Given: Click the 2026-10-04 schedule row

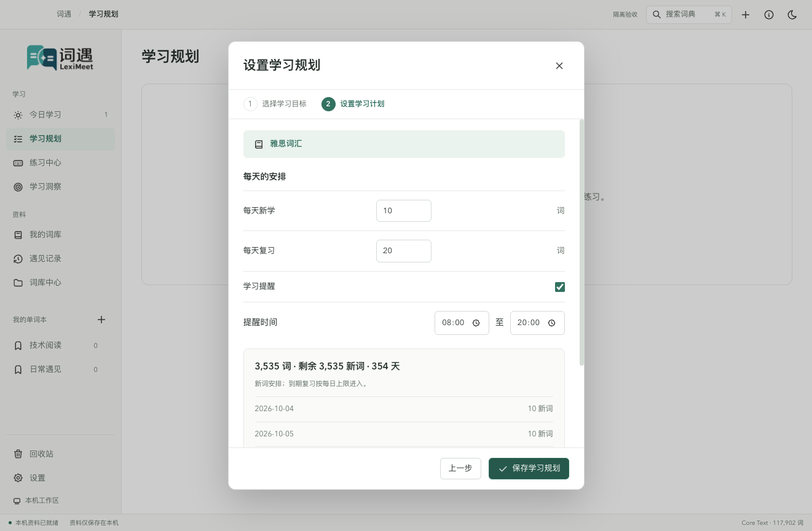Looking at the screenshot, I should (404, 409).
